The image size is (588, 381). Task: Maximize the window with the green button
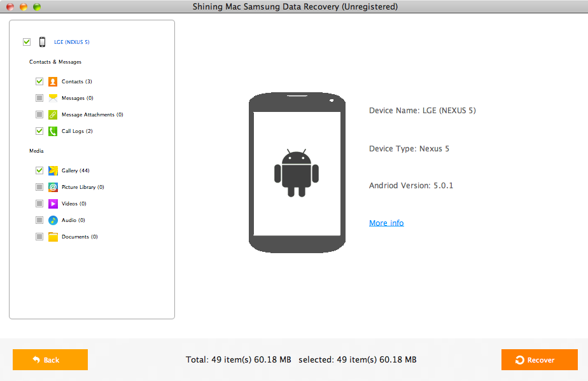tap(37, 7)
